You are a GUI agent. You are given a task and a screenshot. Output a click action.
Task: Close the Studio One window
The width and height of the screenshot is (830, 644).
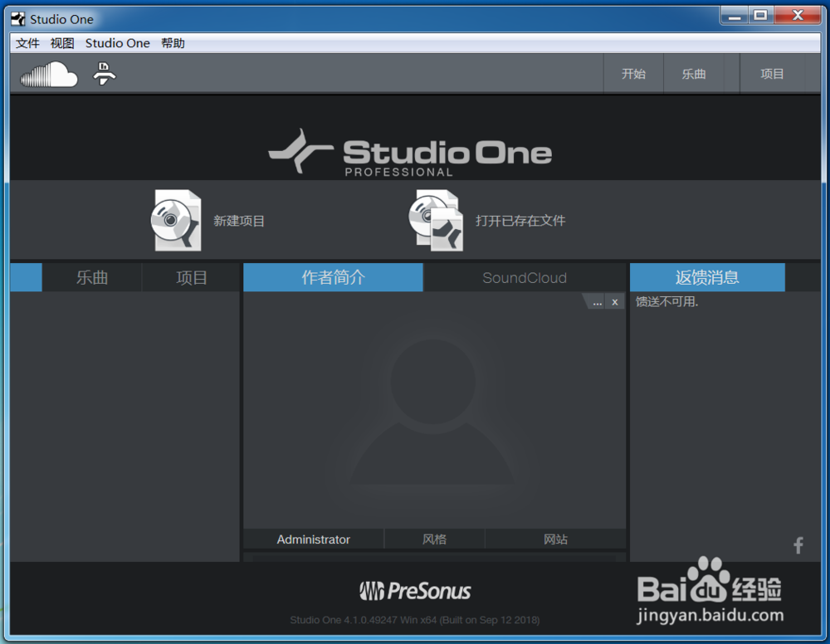pos(798,16)
